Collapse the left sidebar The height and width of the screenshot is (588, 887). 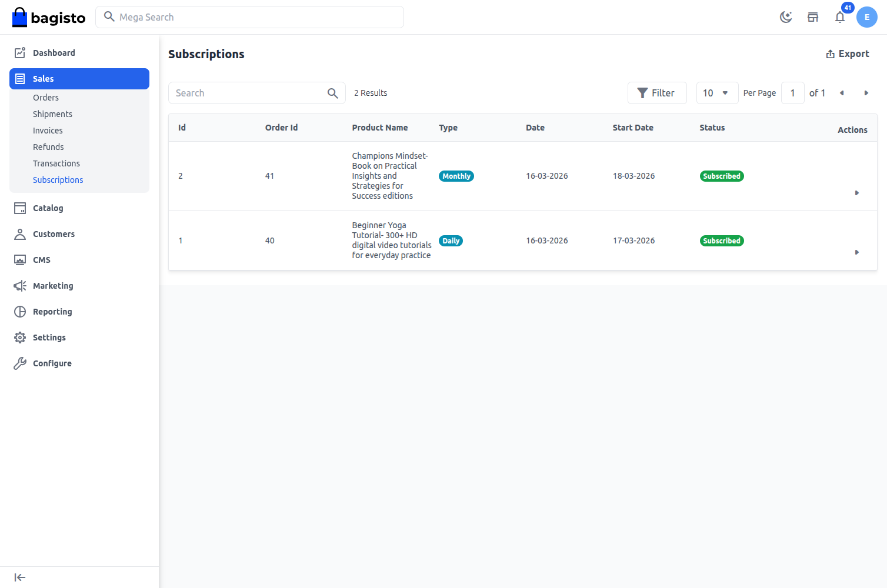[19, 577]
